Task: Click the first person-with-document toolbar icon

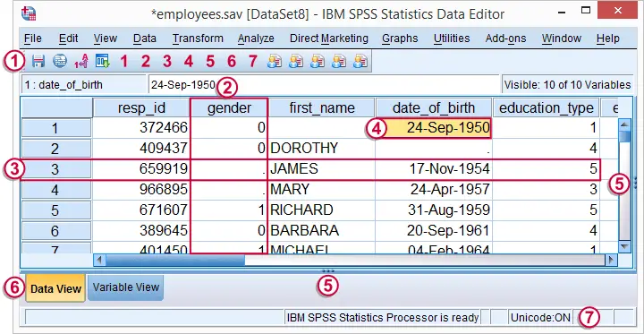Action: [275, 62]
